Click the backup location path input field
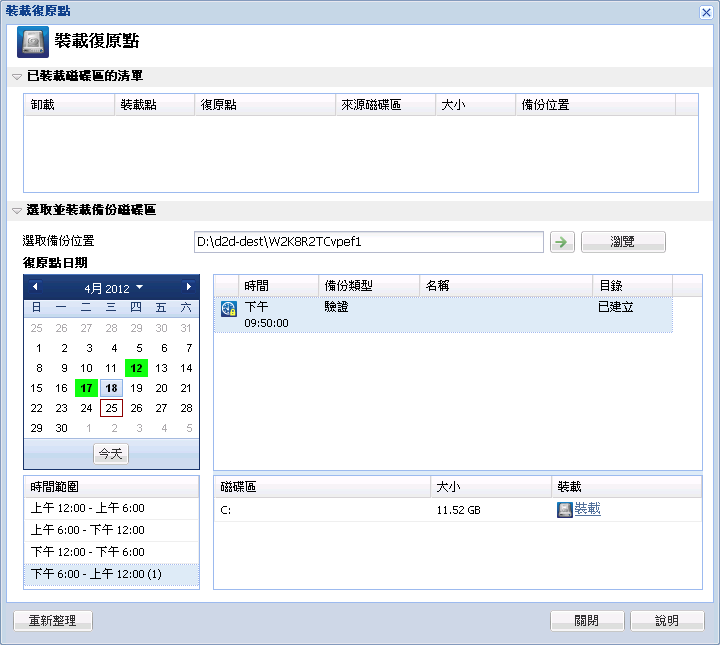This screenshot has width=720, height=645. point(369,241)
